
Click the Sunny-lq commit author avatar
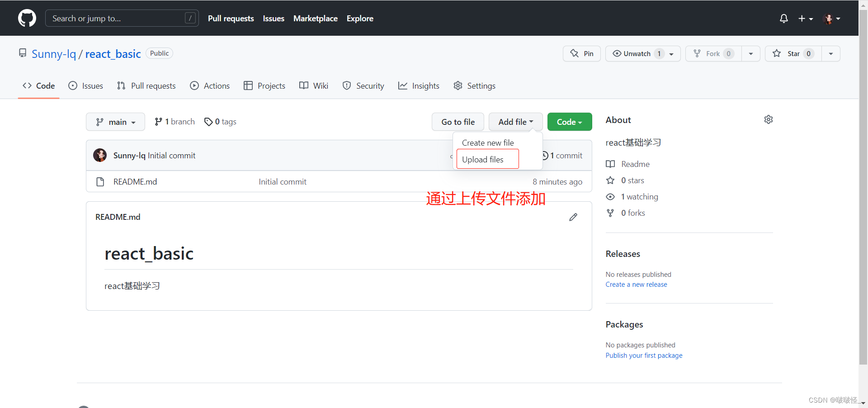(100, 155)
